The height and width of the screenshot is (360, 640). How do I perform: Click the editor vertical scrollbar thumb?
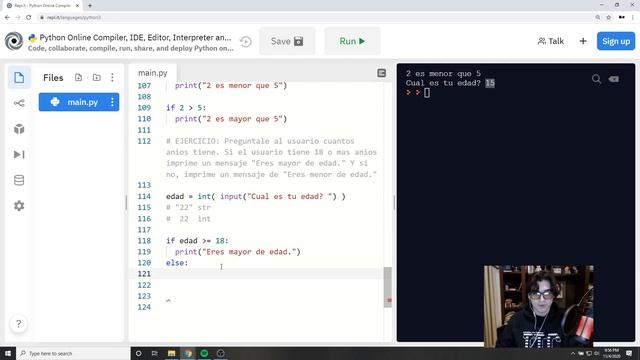(388, 287)
